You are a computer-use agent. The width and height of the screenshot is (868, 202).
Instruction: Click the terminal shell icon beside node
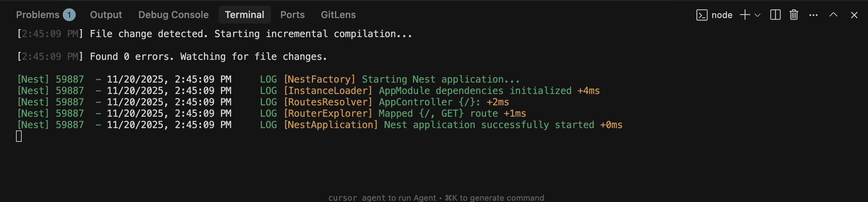tap(702, 15)
